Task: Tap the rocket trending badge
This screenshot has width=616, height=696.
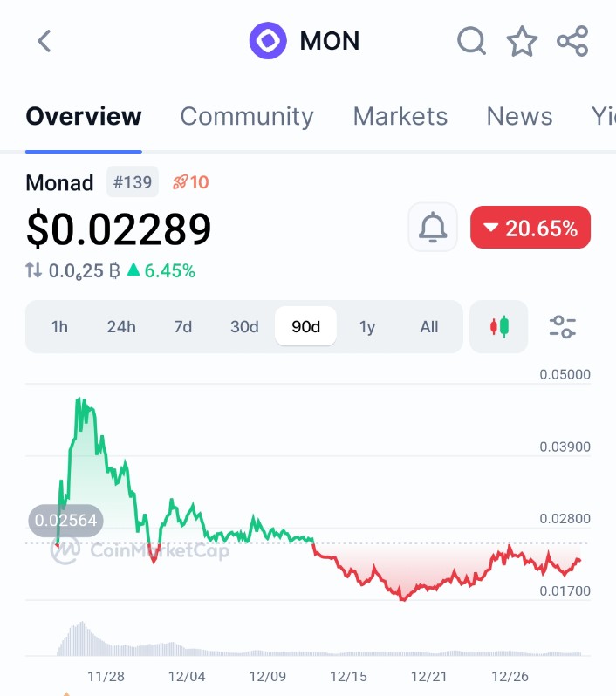Action: [190, 182]
